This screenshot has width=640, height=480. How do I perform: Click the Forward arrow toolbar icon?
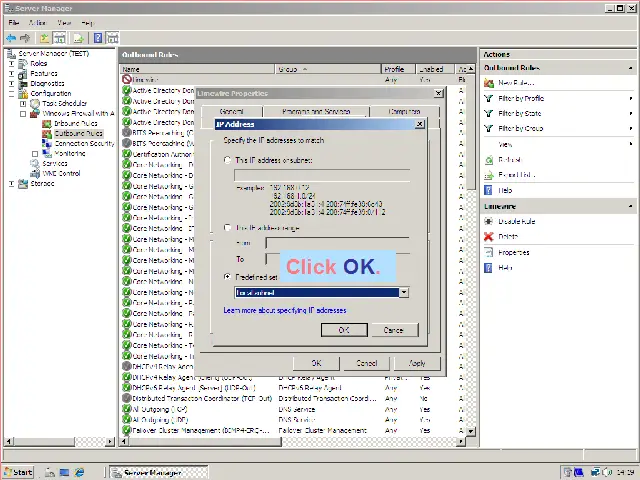25,38
